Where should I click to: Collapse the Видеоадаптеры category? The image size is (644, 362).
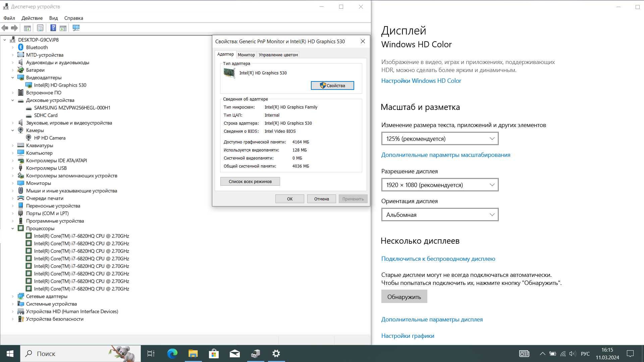tap(13, 77)
